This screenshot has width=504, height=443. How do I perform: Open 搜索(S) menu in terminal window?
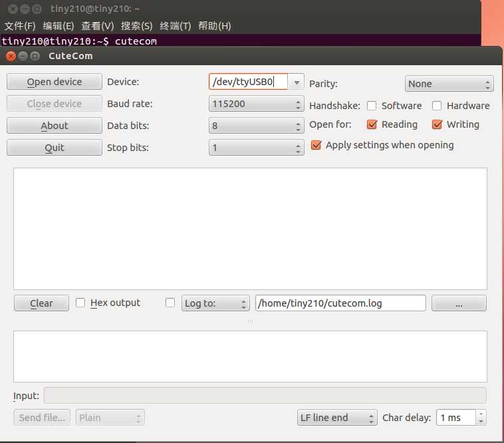(136, 26)
